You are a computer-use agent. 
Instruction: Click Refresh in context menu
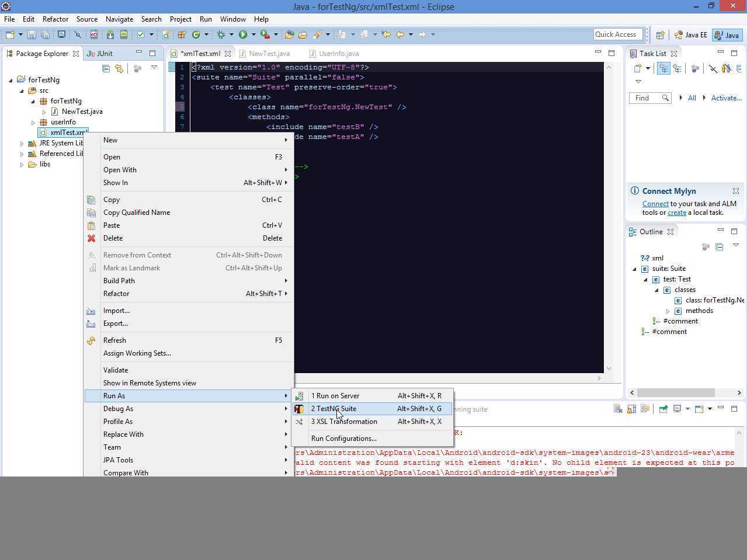tap(189, 340)
